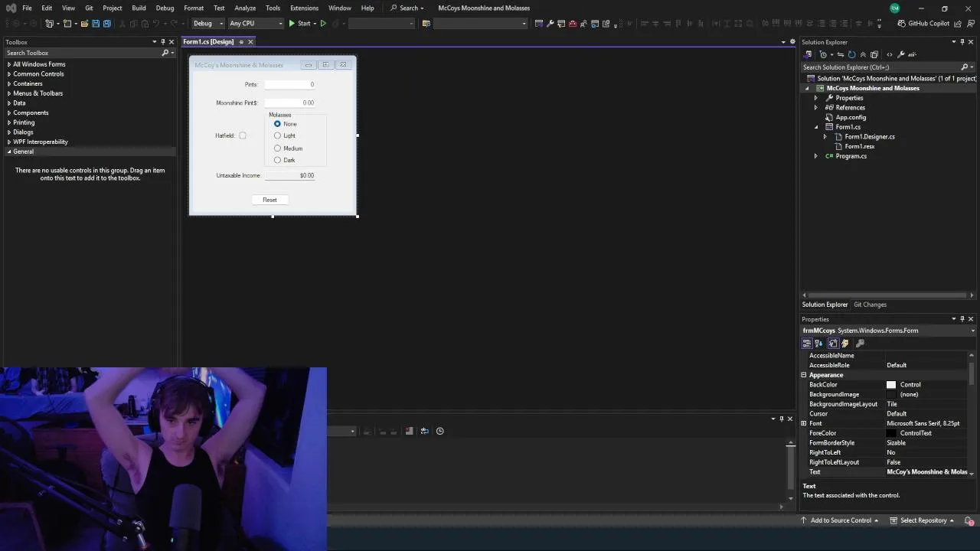This screenshot has width=980, height=551.
Task: Click the user account avatar
Action: [895, 8]
